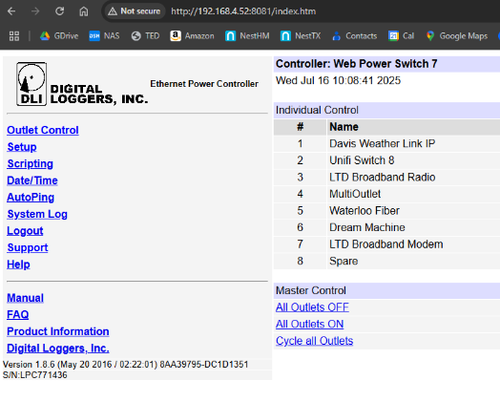Click the Not secure warning badge

click(134, 11)
